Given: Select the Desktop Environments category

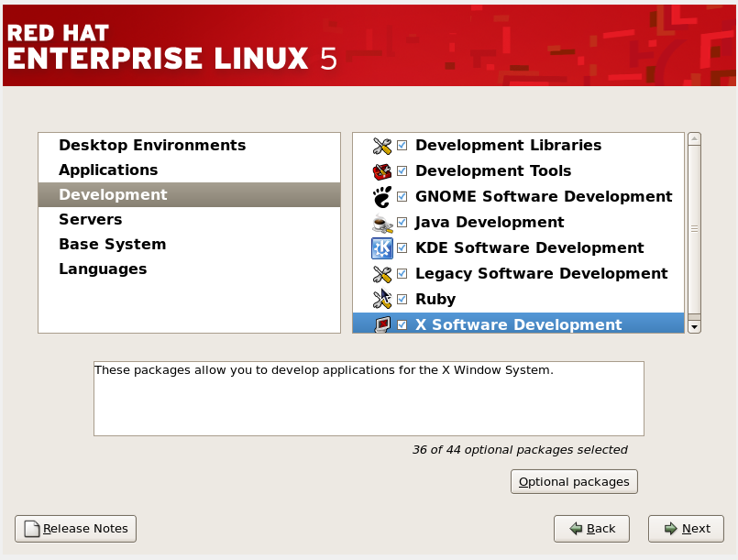Looking at the screenshot, I should click(x=189, y=145).
